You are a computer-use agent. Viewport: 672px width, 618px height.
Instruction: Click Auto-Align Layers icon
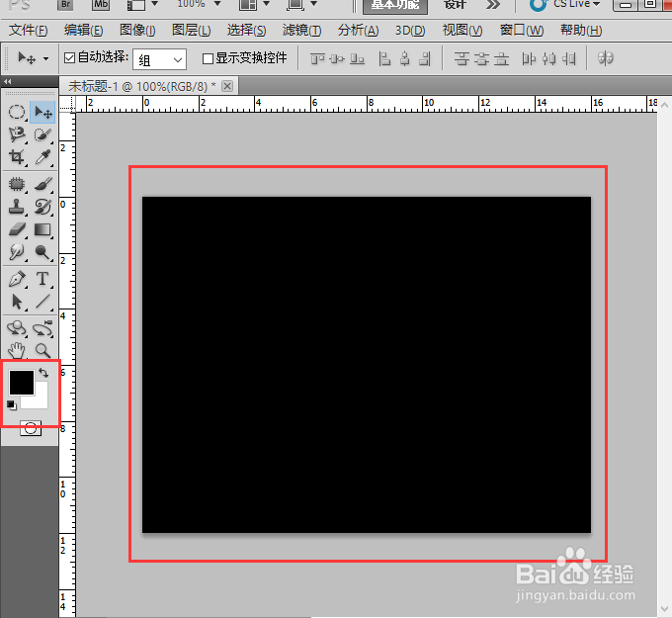[x=605, y=58]
